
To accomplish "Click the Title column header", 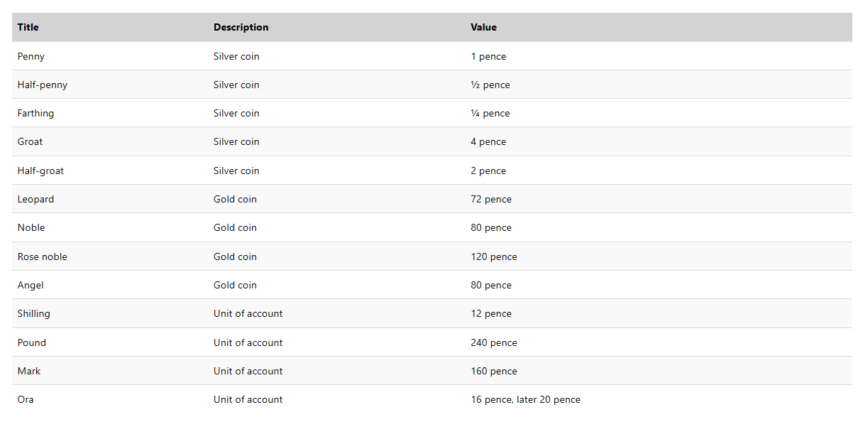I will tap(28, 27).
